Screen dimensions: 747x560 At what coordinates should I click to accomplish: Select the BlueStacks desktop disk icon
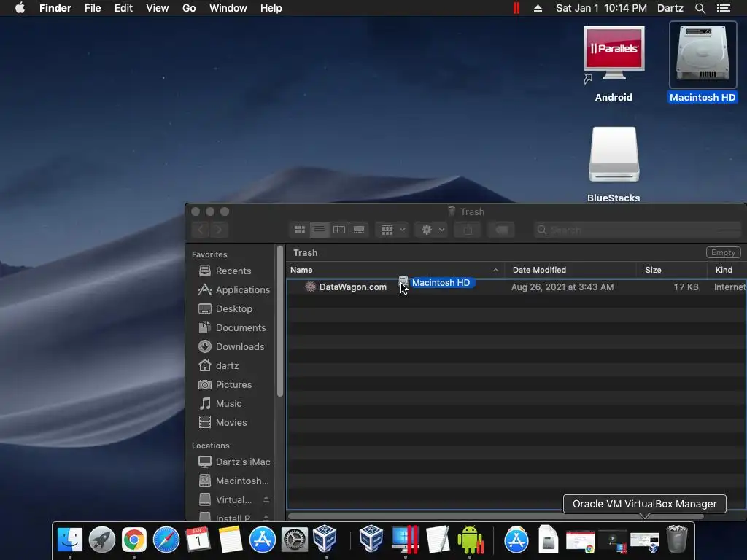(614, 165)
